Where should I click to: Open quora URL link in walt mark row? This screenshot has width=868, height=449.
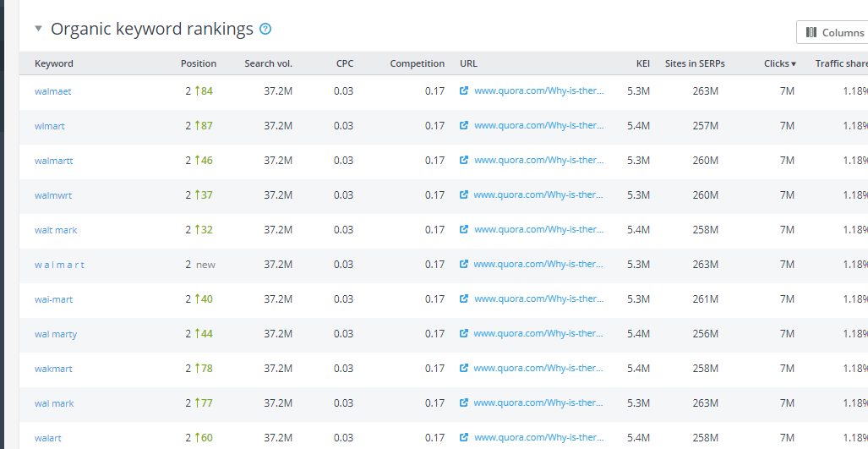coord(538,229)
